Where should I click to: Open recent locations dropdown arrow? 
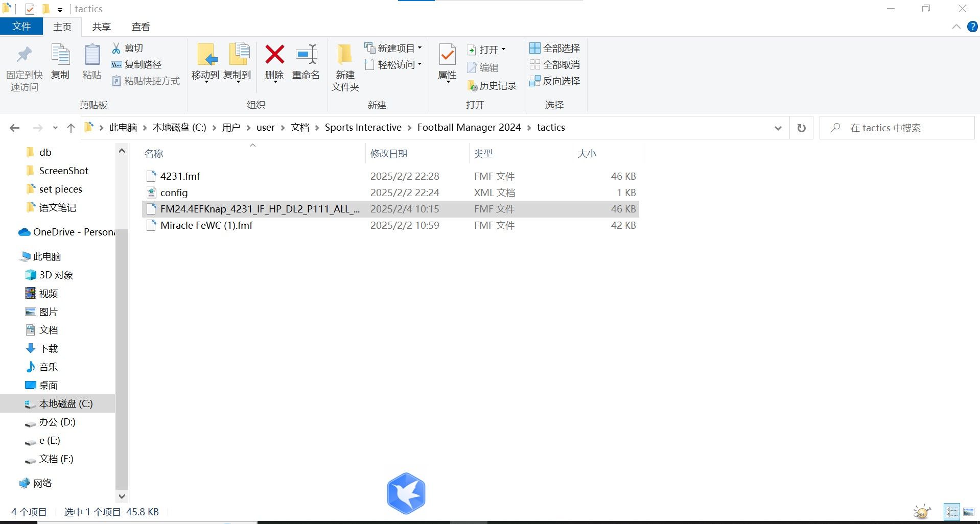(x=55, y=128)
